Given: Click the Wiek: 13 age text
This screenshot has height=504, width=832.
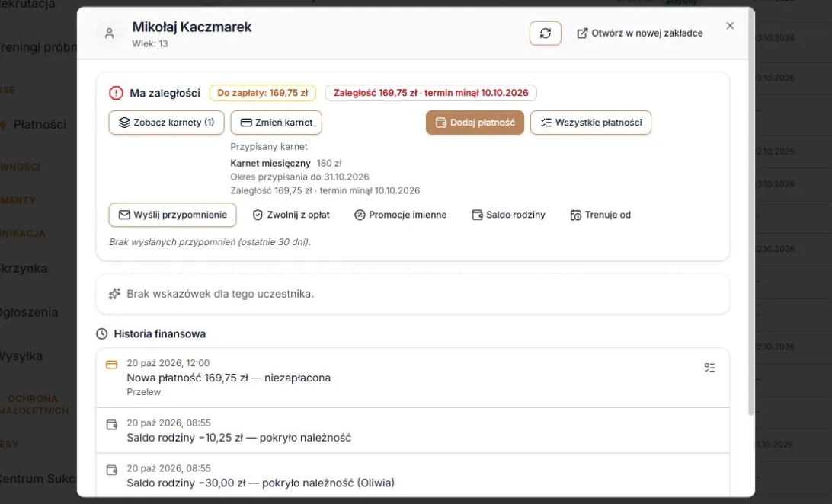Looking at the screenshot, I should point(150,44).
